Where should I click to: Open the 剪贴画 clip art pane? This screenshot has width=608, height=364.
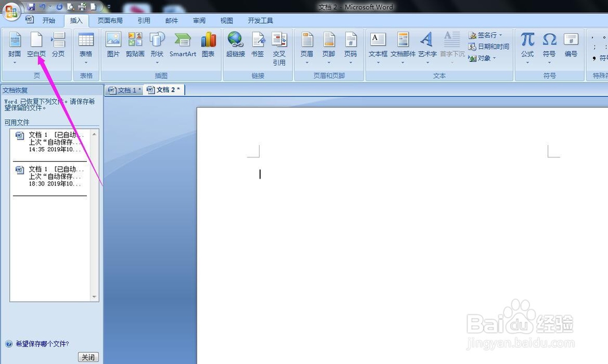(x=135, y=44)
